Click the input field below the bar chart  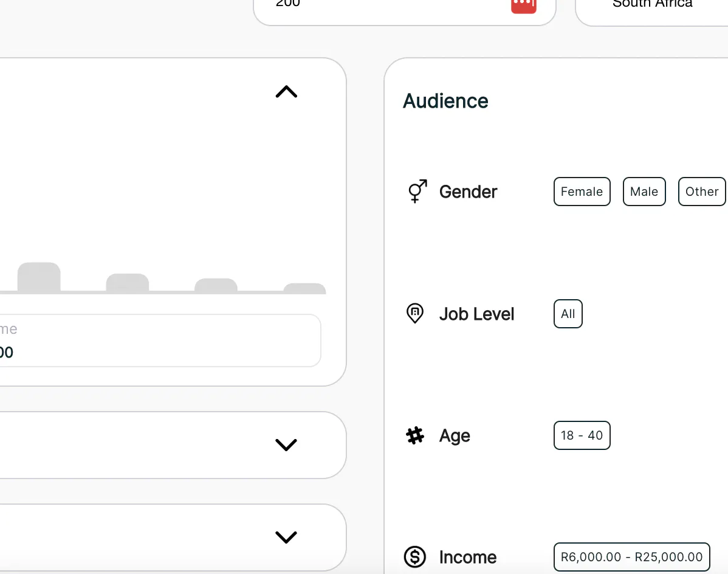click(158, 341)
